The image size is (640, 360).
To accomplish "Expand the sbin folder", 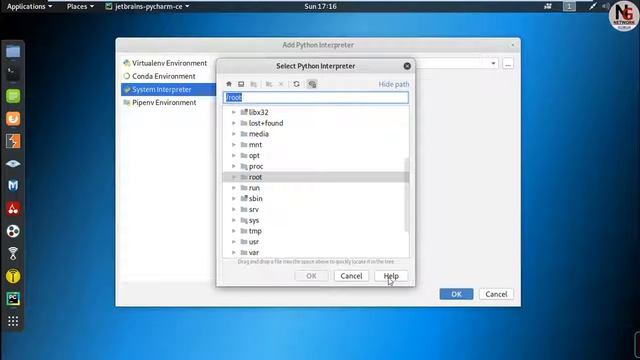I will (234, 198).
